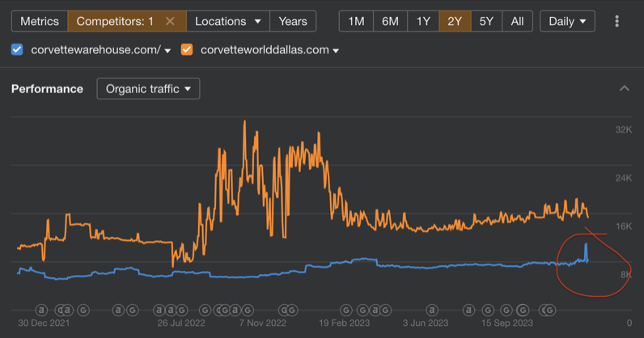The width and height of the screenshot is (644, 338).
Task: Select the 2Y time range
Action: pos(455,21)
